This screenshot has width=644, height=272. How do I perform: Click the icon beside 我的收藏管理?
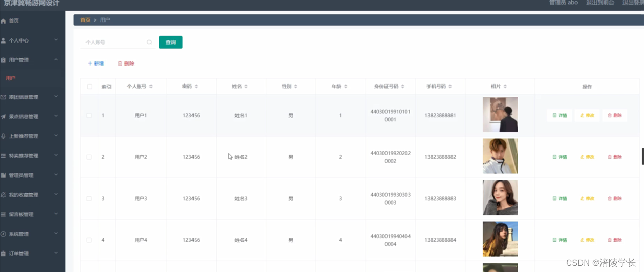click(x=4, y=195)
